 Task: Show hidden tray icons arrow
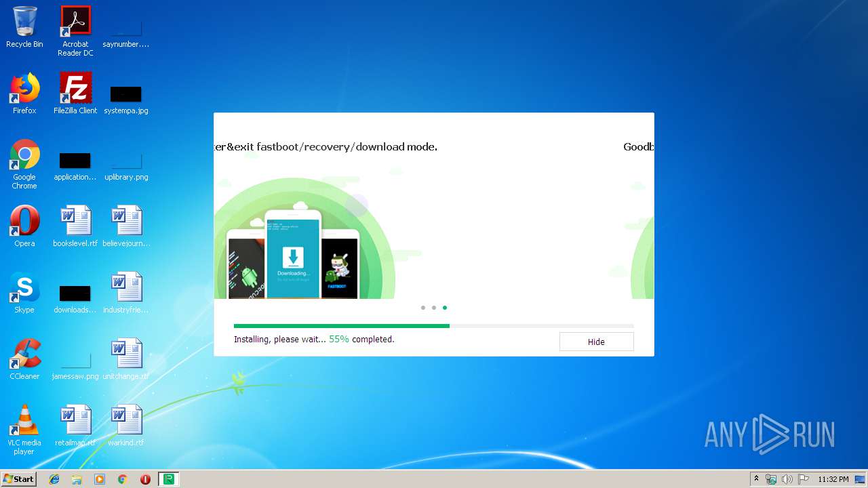pos(756,479)
